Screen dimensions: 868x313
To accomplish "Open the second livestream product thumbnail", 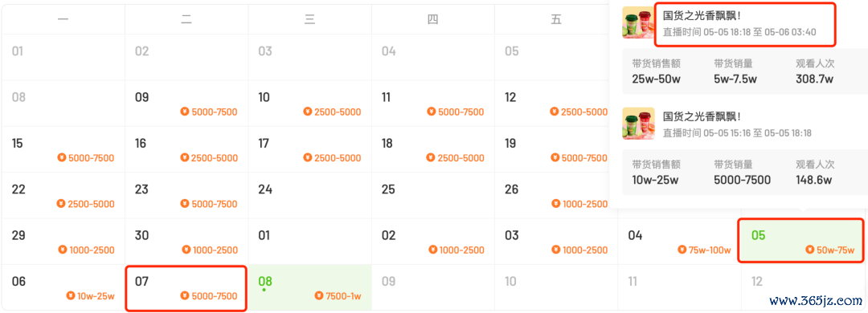I will (x=638, y=124).
